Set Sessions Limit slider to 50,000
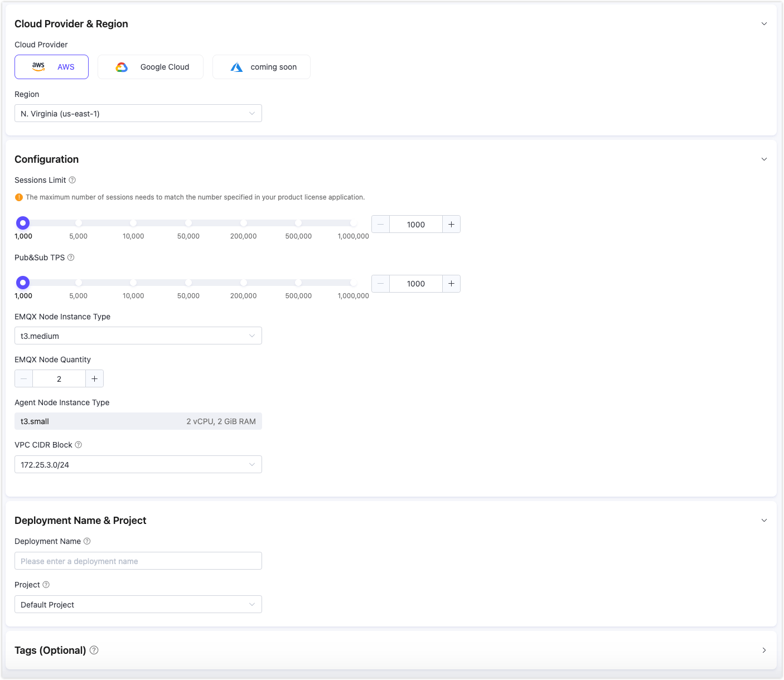The image size is (784, 680). [x=188, y=223]
